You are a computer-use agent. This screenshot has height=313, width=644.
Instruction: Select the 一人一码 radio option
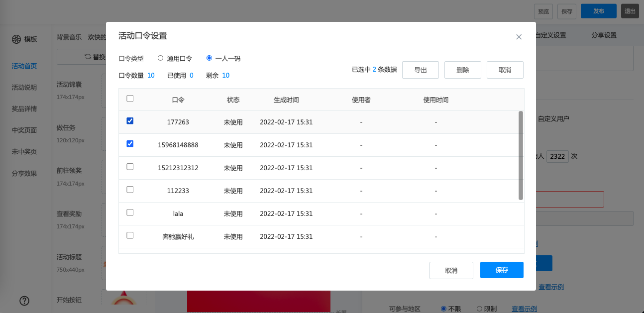tap(209, 58)
